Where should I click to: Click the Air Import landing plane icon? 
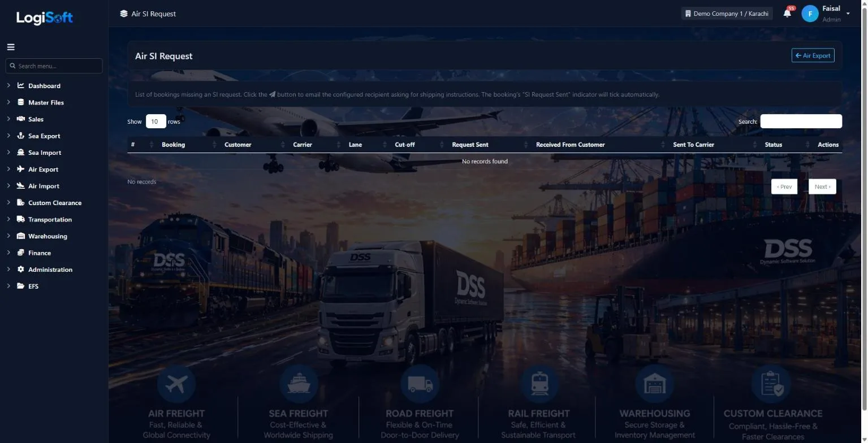tap(21, 186)
